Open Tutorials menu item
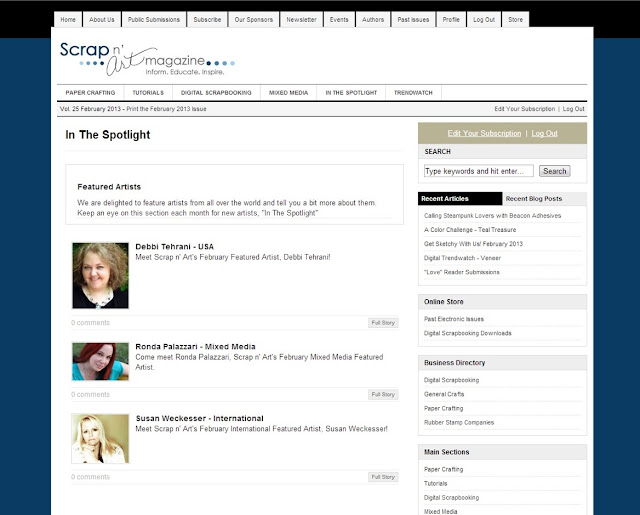 coord(148,93)
